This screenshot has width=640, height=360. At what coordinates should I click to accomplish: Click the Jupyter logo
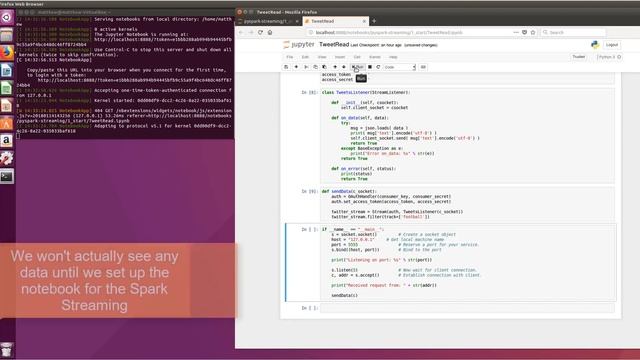click(299, 44)
